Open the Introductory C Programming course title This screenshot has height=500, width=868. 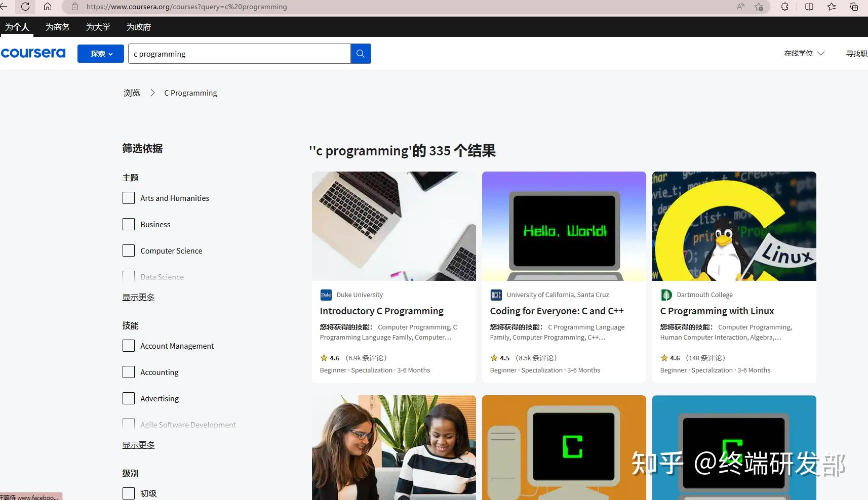pyautogui.click(x=382, y=311)
